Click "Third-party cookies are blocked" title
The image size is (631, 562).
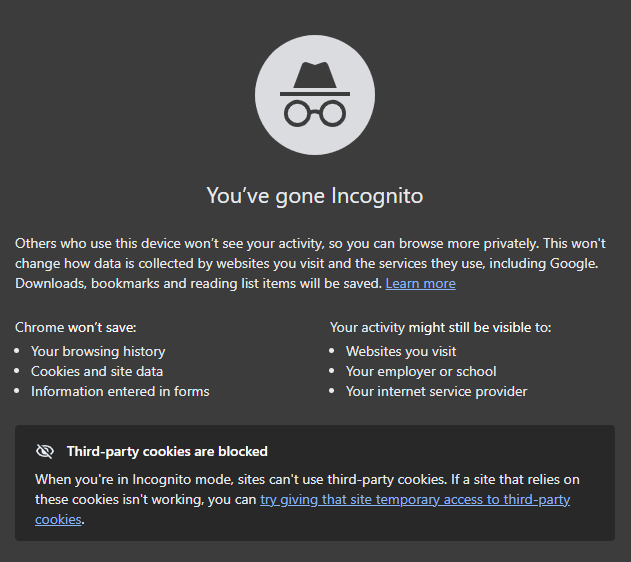coord(167,451)
